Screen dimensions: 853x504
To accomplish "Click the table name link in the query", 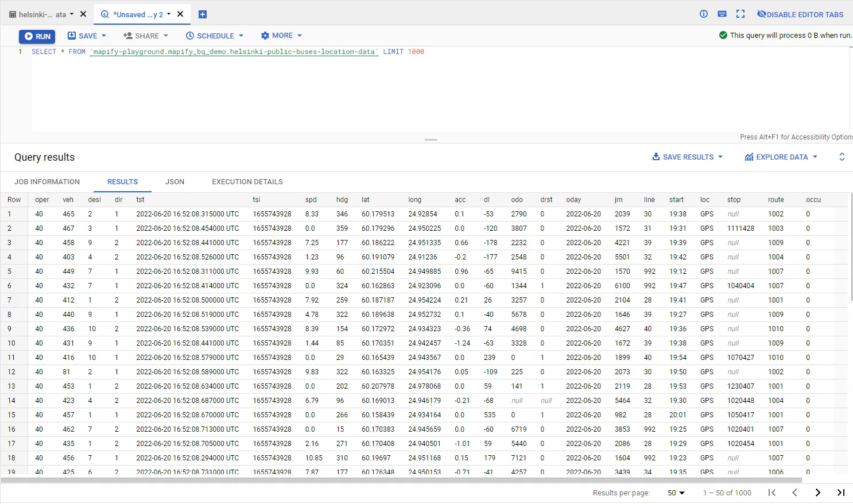I will pos(234,52).
